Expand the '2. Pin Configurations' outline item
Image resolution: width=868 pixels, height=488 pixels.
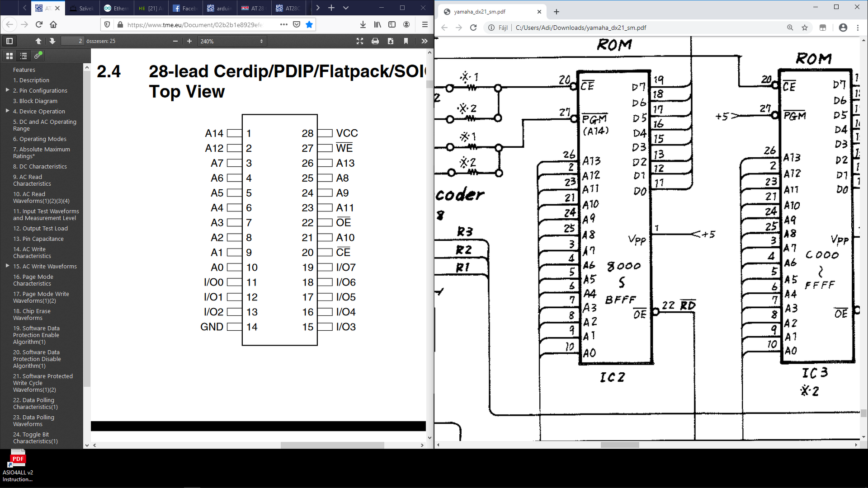pos(8,90)
